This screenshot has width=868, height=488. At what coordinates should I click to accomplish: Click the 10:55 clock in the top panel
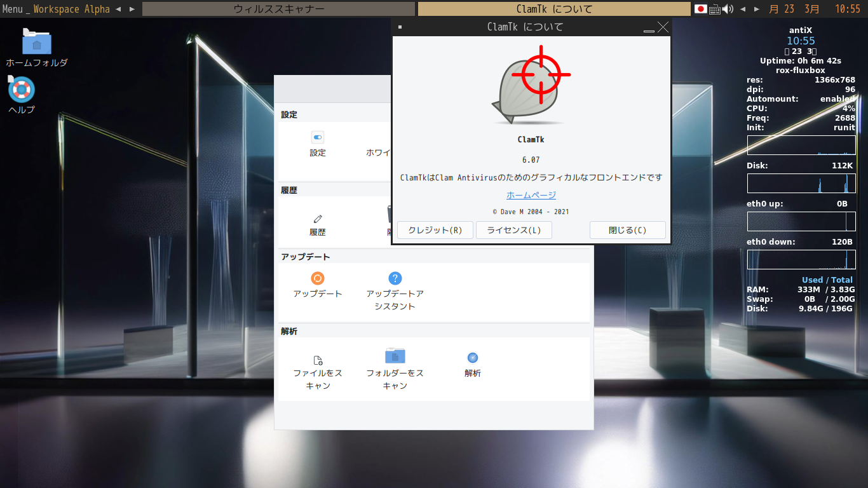848,9
